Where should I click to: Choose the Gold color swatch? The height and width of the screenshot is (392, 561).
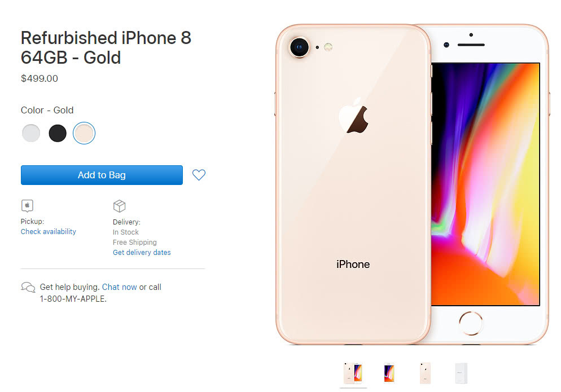pyautogui.click(x=84, y=133)
